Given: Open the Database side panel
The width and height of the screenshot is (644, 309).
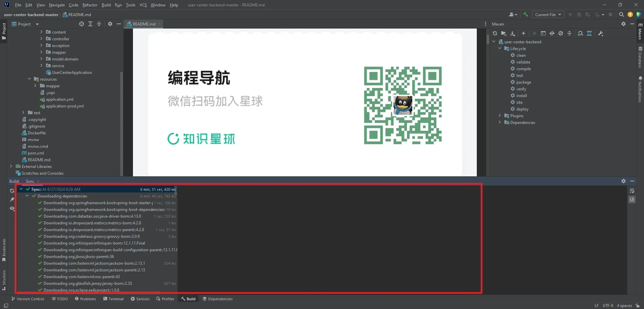Looking at the screenshot, I should click(640, 57).
